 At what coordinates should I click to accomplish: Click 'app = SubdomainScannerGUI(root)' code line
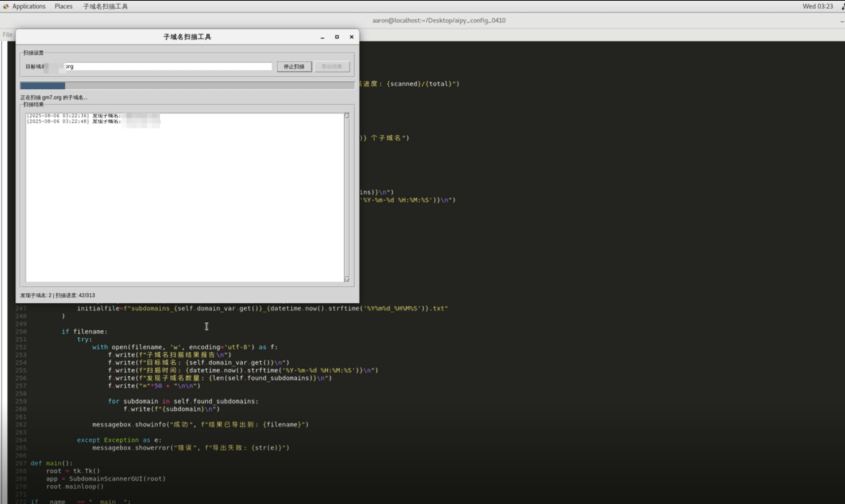105,478
